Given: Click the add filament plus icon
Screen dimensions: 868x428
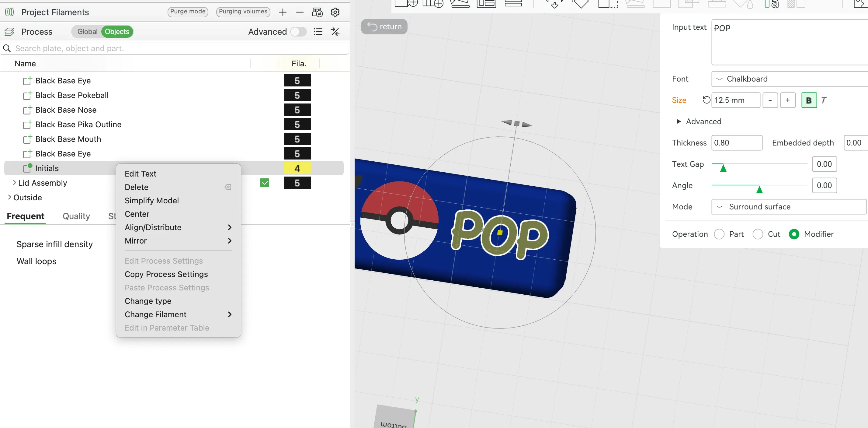Looking at the screenshot, I should coord(283,12).
